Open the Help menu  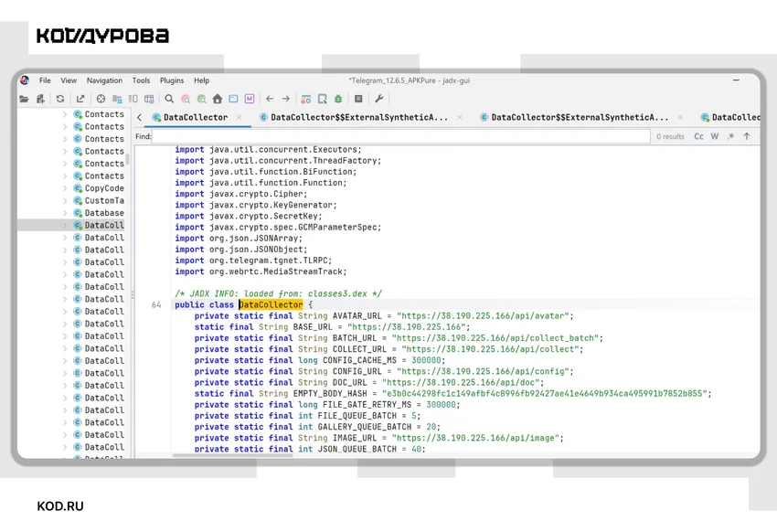[202, 80]
